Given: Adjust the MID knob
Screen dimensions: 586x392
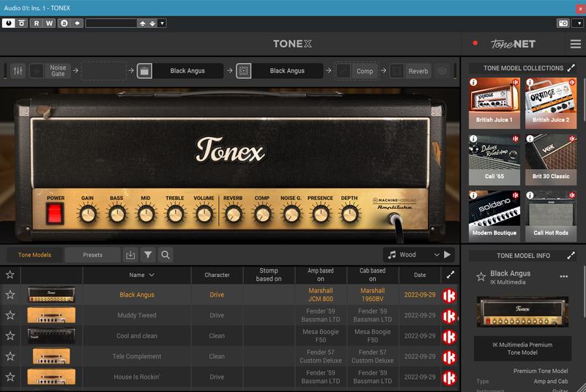Looking at the screenshot, I should [x=146, y=215].
